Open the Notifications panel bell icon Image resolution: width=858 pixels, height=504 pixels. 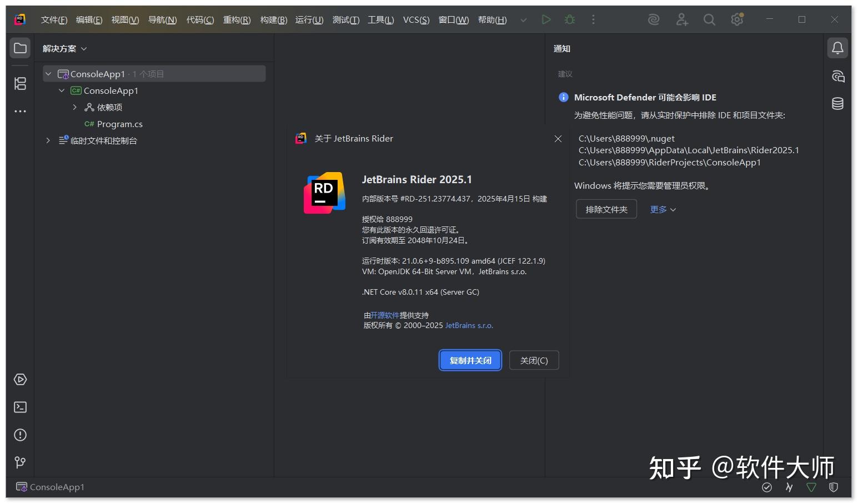(x=837, y=48)
